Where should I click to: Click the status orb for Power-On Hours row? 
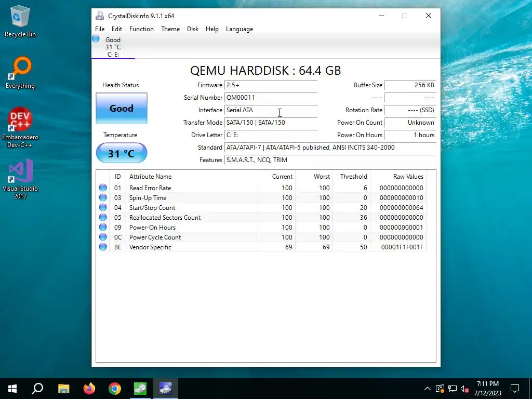click(x=103, y=227)
